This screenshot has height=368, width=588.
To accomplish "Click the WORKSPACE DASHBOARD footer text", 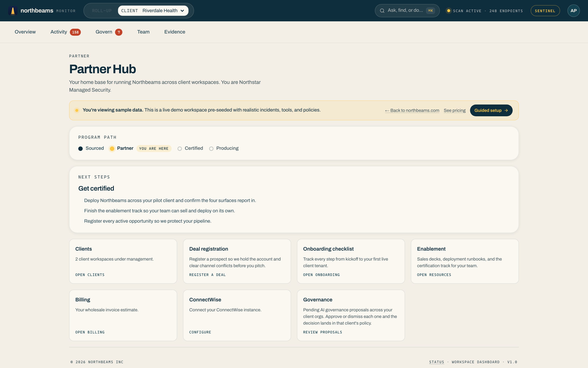I will (x=476, y=362).
